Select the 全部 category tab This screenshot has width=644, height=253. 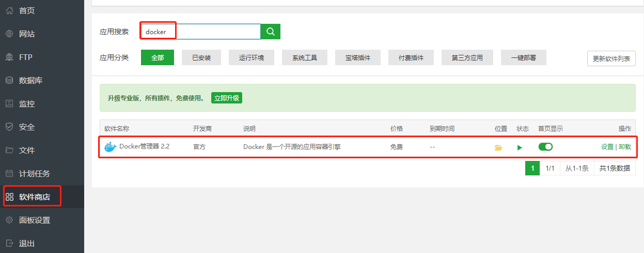(x=158, y=58)
